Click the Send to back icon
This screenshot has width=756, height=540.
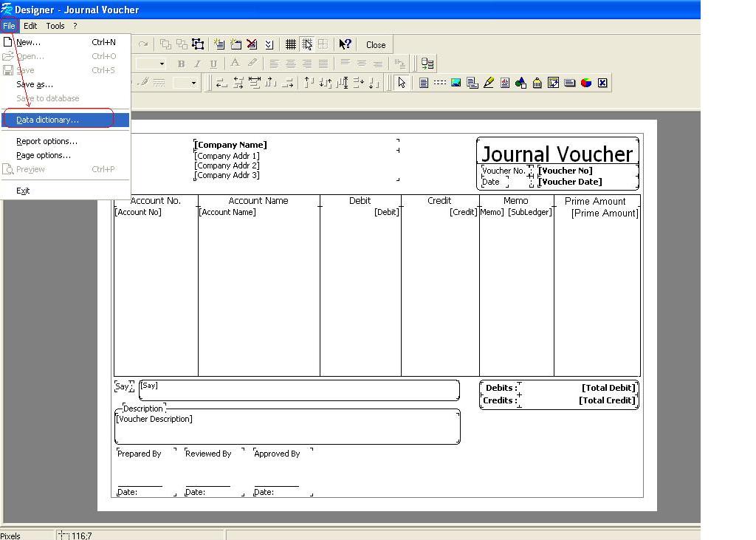pos(182,44)
